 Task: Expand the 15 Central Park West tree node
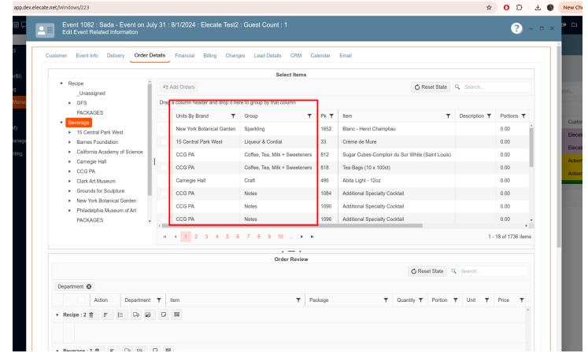point(70,132)
